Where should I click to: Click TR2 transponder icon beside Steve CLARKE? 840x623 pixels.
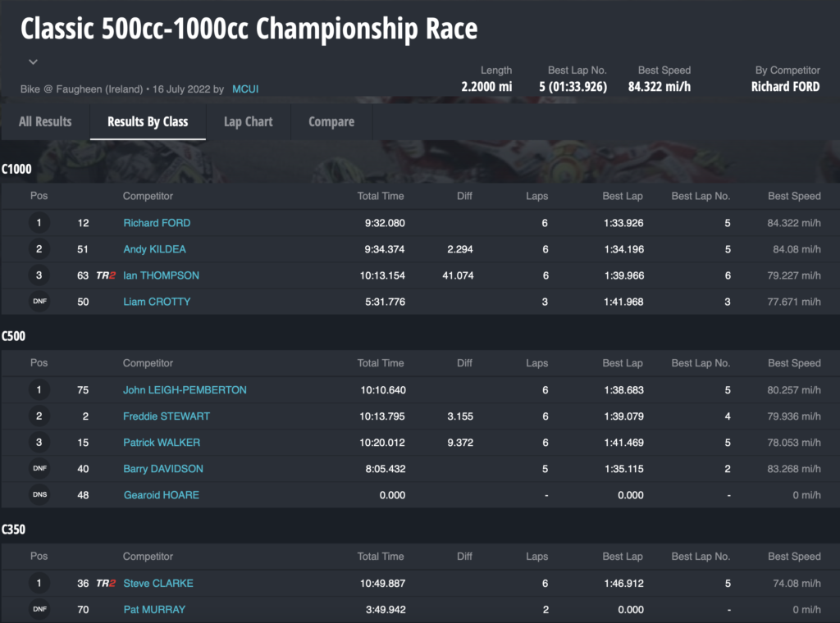click(x=106, y=583)
